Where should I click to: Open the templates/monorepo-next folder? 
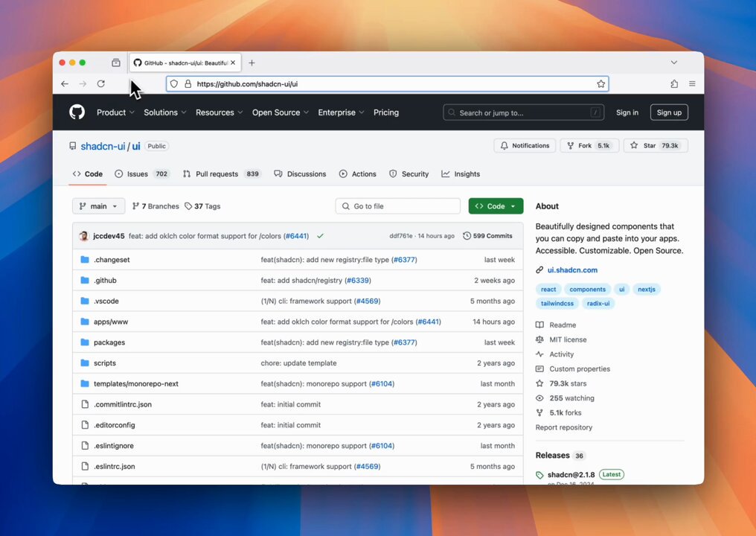point(136,384)
